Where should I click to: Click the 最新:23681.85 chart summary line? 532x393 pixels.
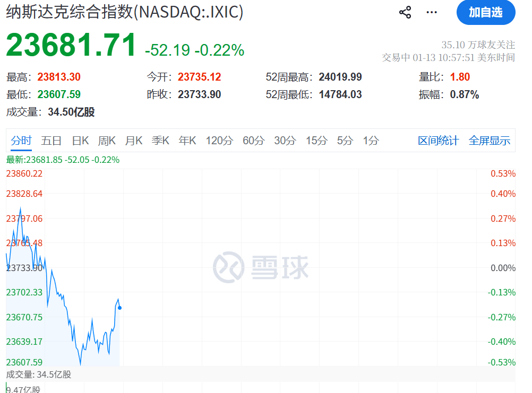pos(63,160)
